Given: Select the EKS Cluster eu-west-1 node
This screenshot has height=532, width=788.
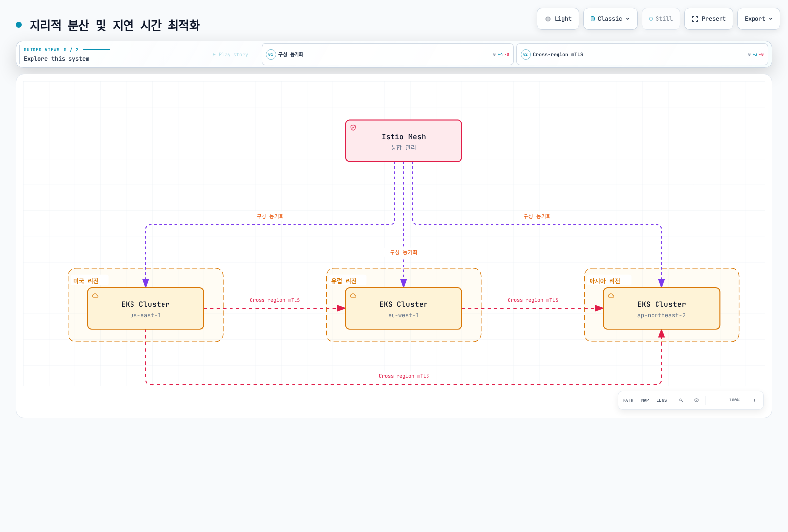Looking at the screenshot, I should [x=404, y=308].
